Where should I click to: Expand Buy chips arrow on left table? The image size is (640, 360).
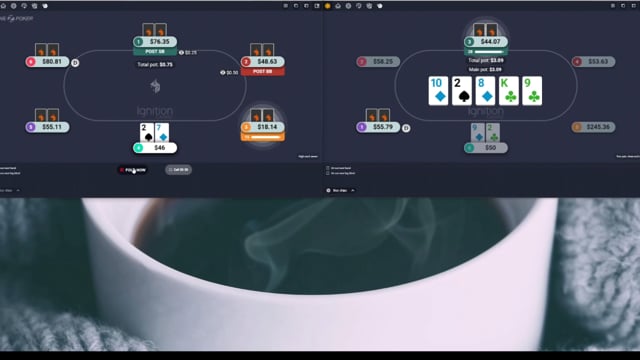coord(18,190)
